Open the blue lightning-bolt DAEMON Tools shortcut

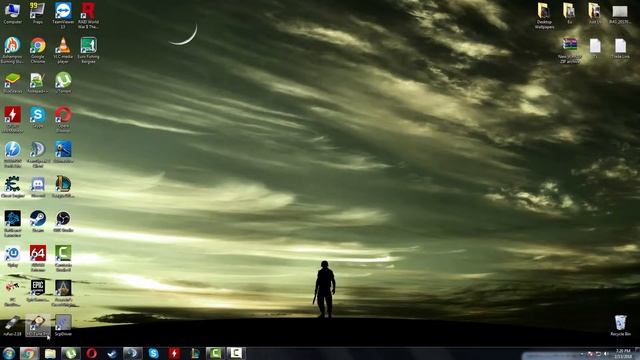12,154
